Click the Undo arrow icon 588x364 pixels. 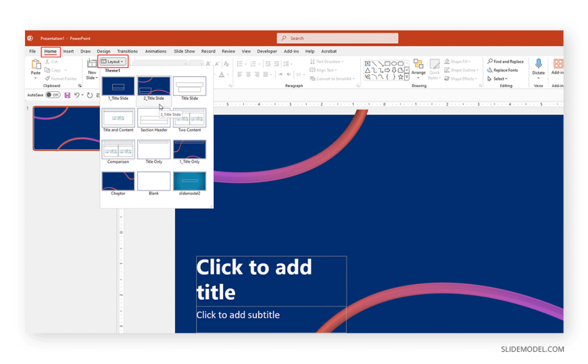tap(77, 95)
